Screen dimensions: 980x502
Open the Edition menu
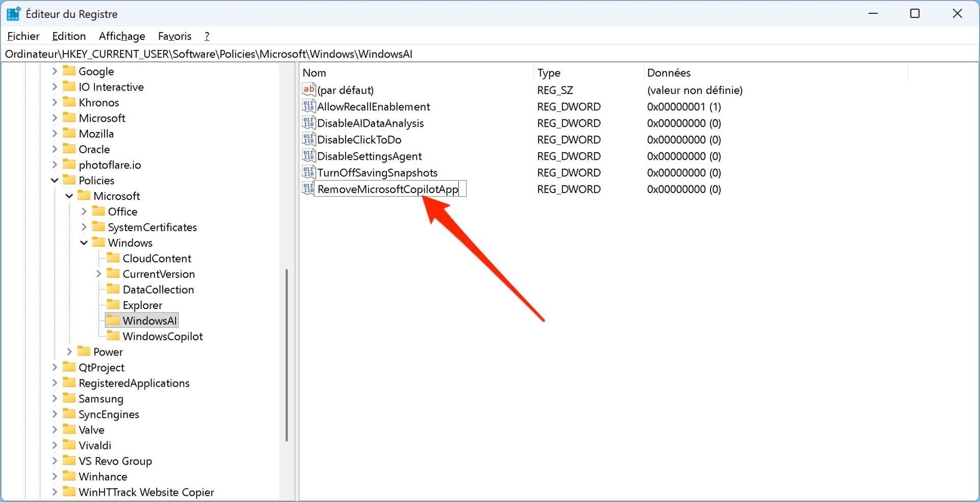[x=69, y=36]
